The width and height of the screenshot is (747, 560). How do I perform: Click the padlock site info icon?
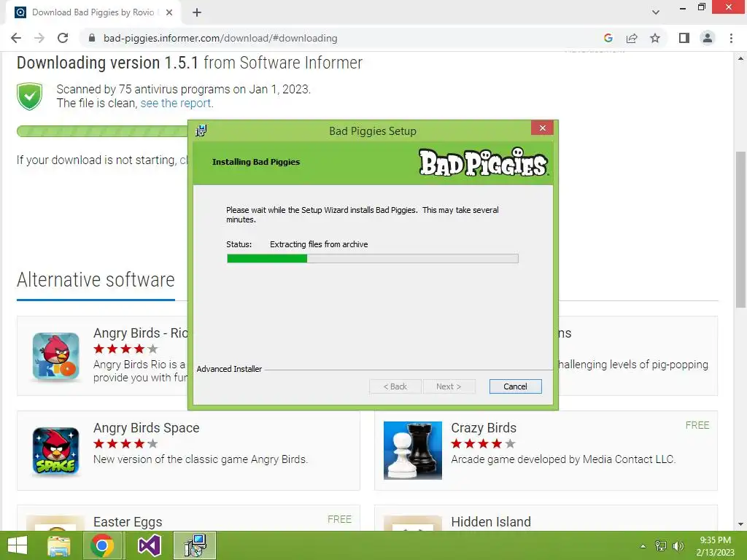(x=92, y=38)
